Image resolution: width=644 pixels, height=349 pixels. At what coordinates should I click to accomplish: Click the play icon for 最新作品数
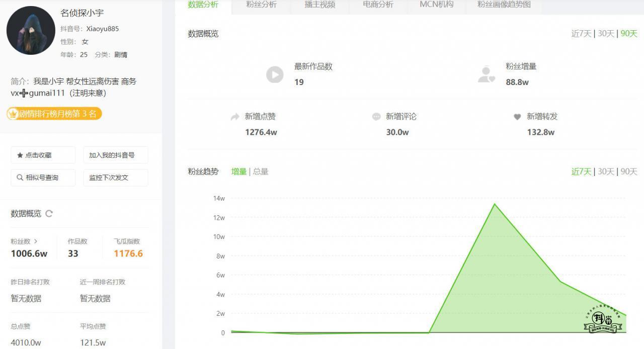click(275, 74)
